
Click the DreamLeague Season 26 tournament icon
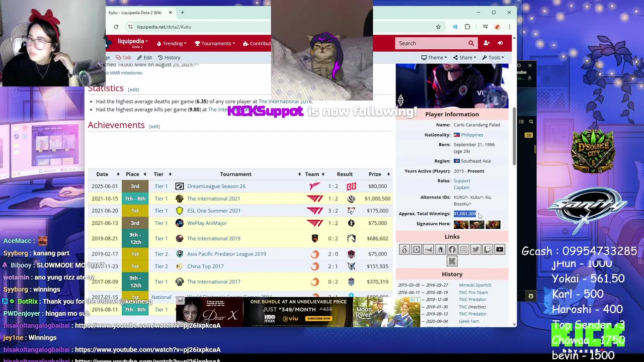click(180, 186)
